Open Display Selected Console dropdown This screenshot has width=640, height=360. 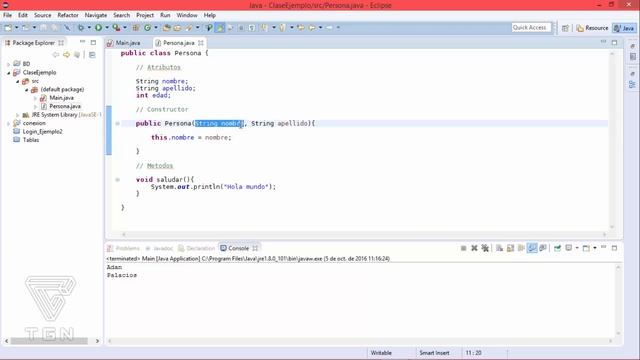pos(577,248)
